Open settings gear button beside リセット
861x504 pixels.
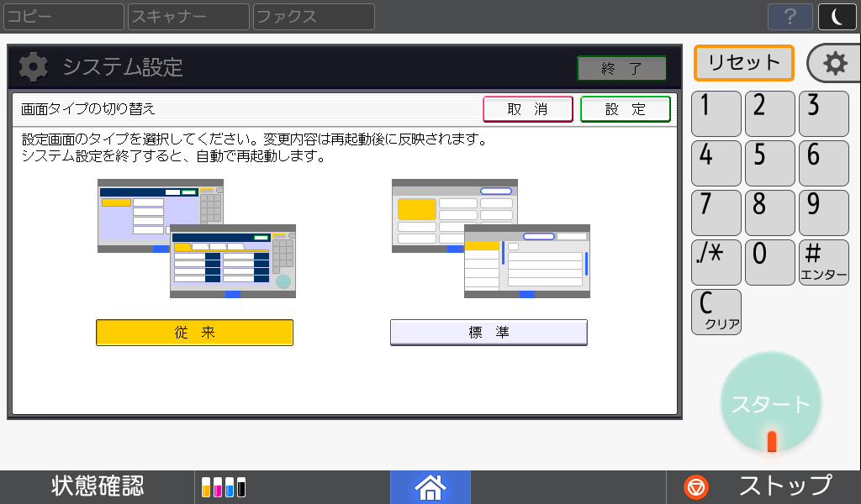click(x=835, y=63)
